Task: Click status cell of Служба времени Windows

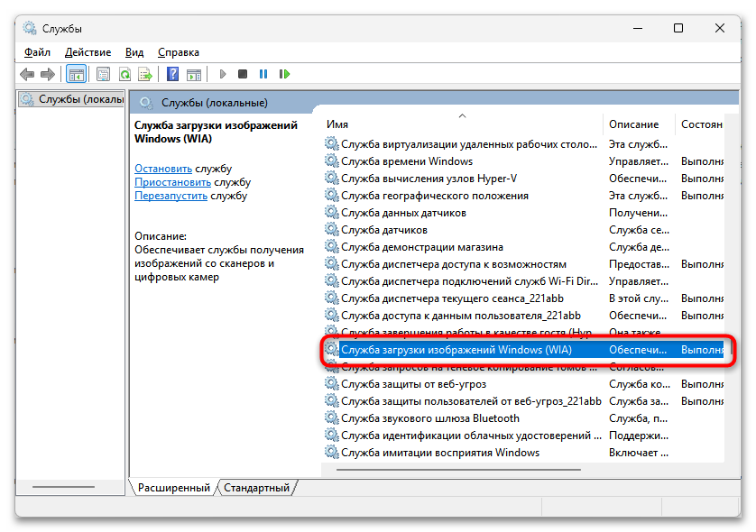Action: tap(702, 161)
